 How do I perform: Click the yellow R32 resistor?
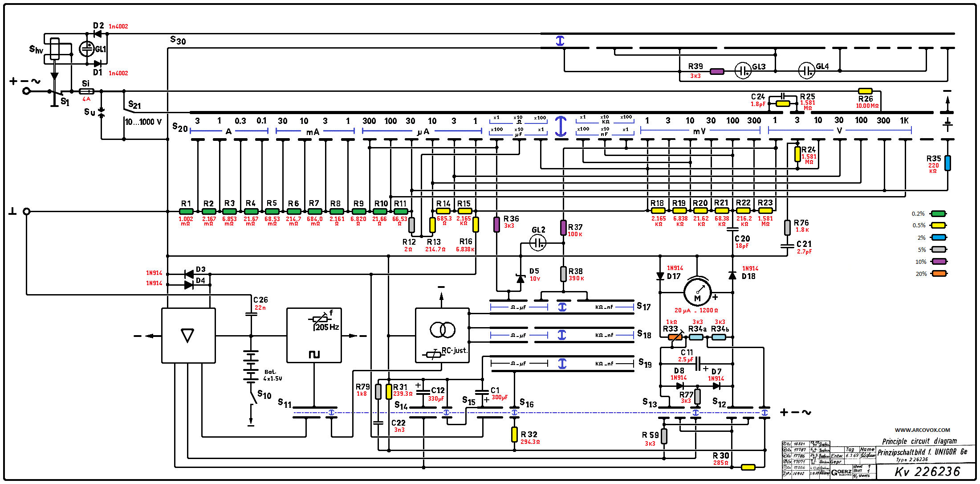514,434
